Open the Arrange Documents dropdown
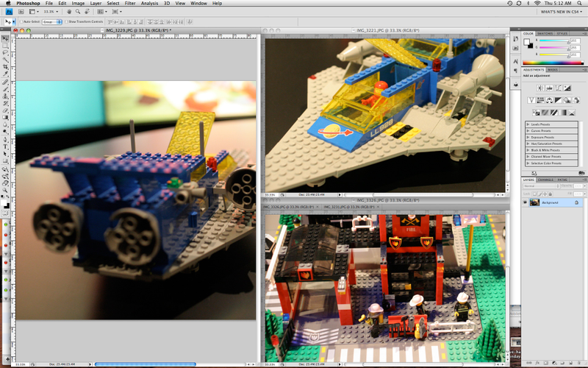The image size is (588, 368). coord(102,12)
